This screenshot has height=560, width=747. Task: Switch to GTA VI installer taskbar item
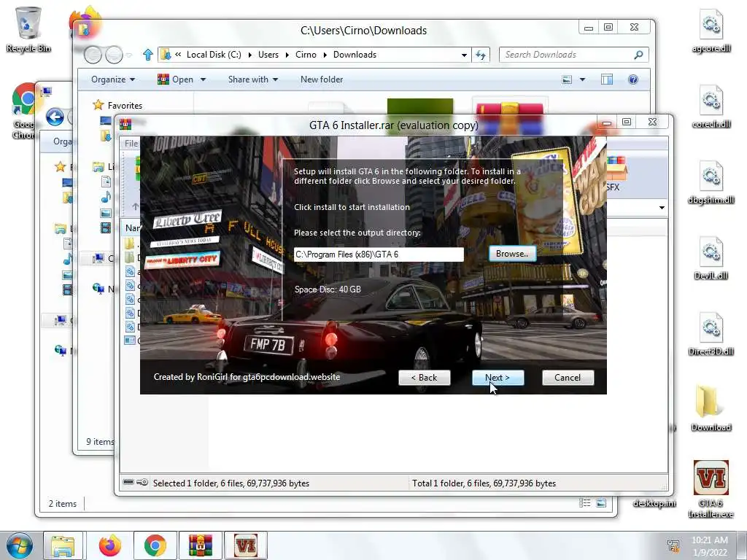click(245, 545)
